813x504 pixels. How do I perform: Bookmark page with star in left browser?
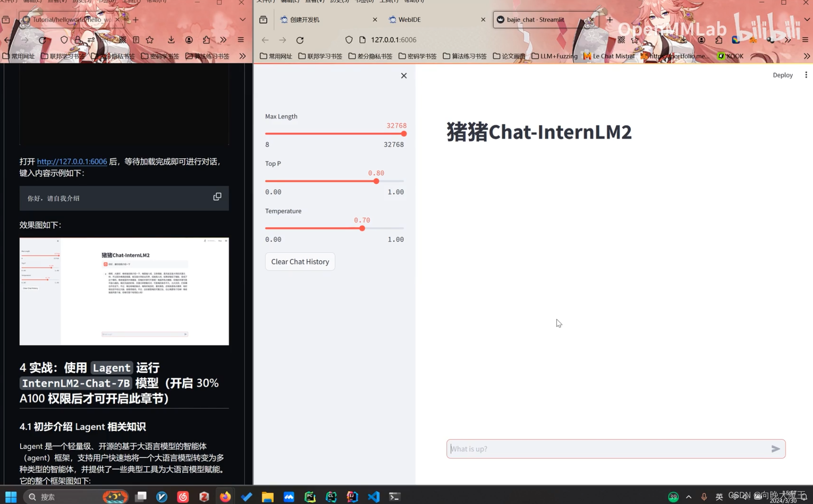point(150,40)
